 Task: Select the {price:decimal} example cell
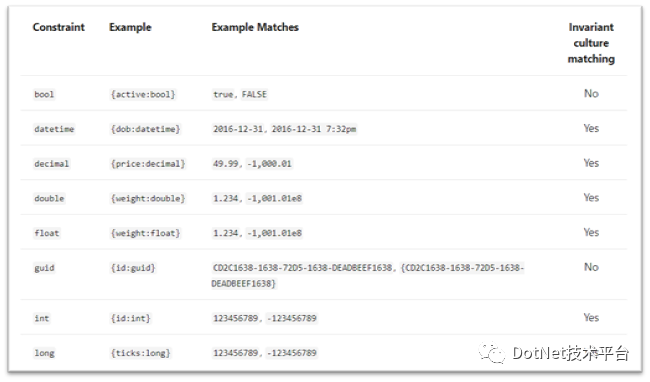[x=148, y=164]
